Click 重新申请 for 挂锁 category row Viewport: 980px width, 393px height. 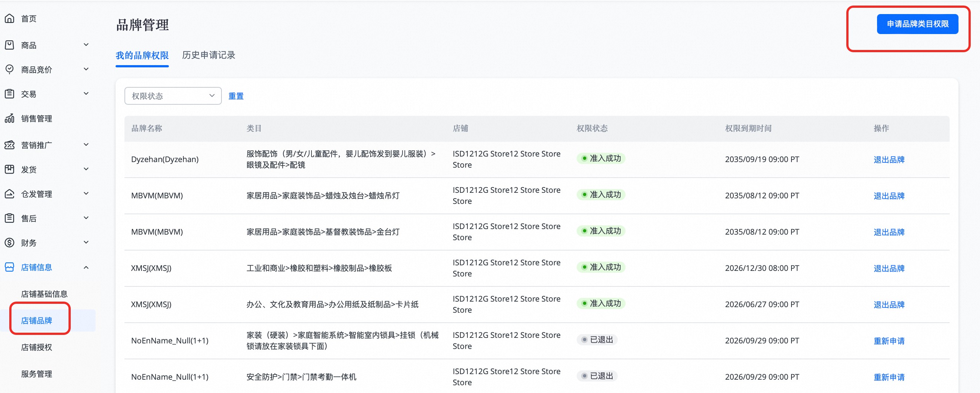(889, 341)
